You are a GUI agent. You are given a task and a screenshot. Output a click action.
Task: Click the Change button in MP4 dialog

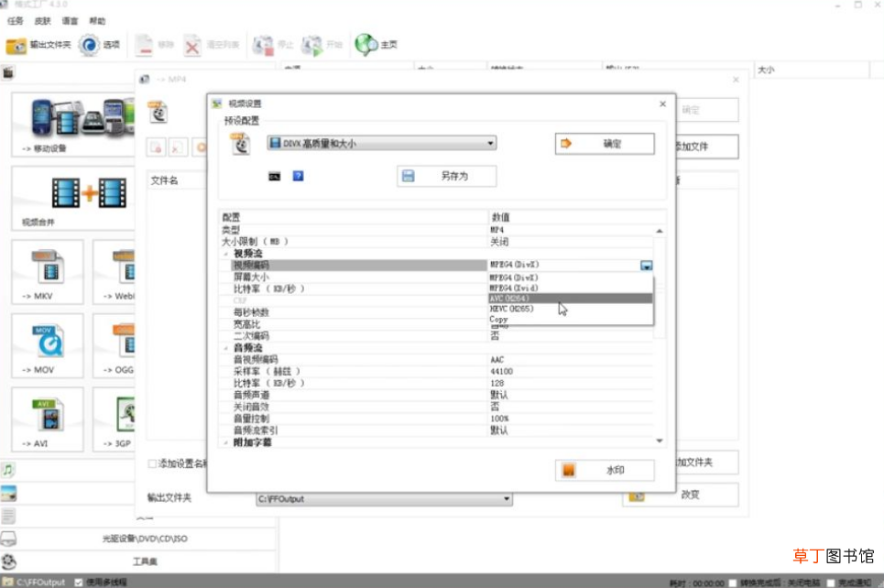(681, 495)
